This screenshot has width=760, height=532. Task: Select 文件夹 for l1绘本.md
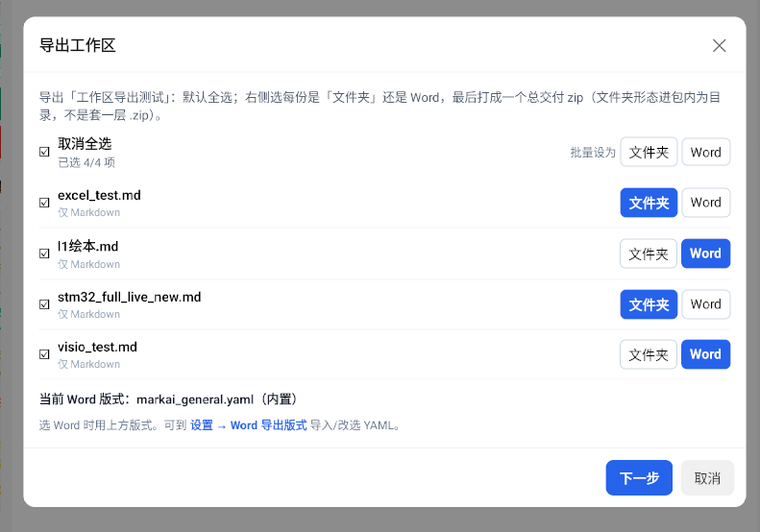pos(649,254)
